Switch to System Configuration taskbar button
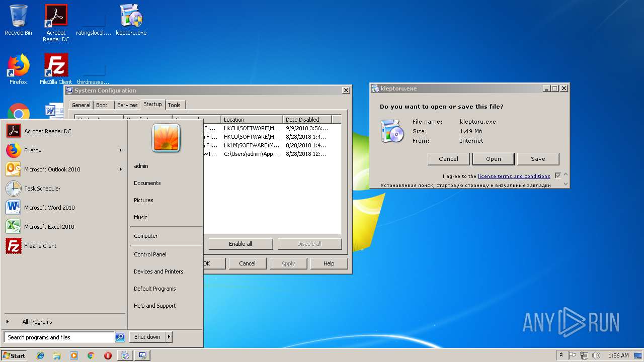The width and height of the screenshot is (644, 362). [142, 355]
